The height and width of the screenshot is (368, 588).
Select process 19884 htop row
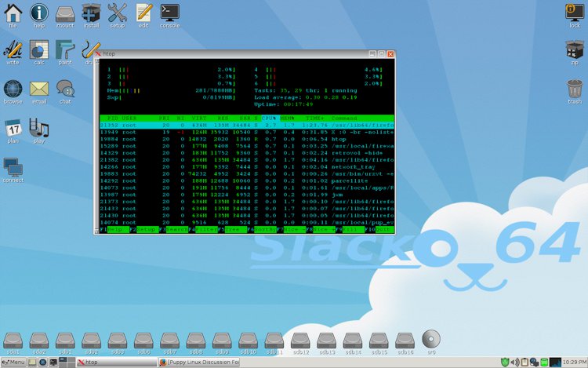[x=247, y=139]
